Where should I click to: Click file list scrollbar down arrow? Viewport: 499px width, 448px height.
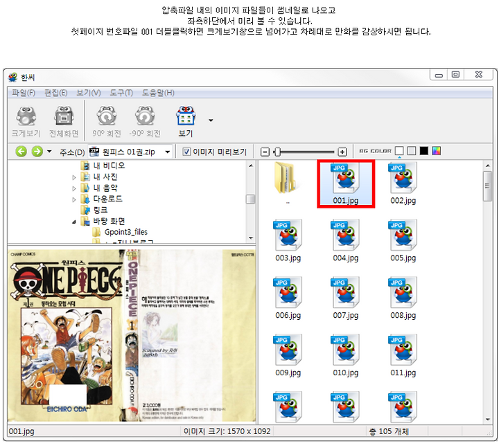point(487,420)
